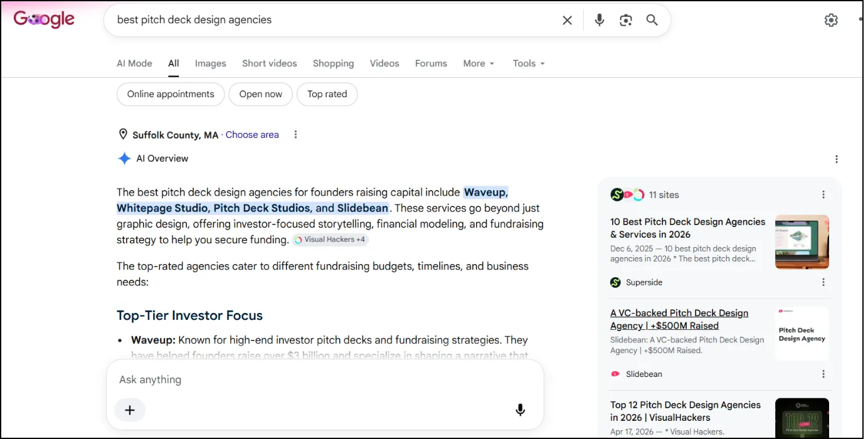Switch to Videos tab
Screen dimensions: 868x439
pos(384,63)
